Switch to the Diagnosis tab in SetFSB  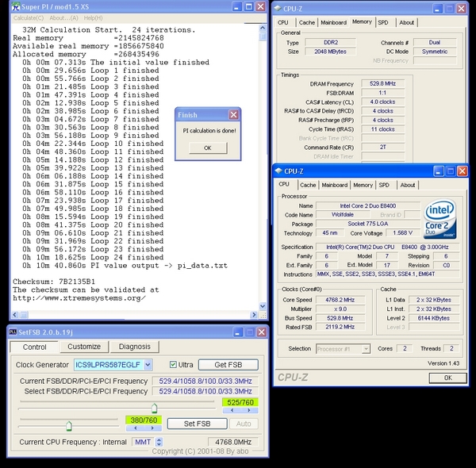(135, 347)
